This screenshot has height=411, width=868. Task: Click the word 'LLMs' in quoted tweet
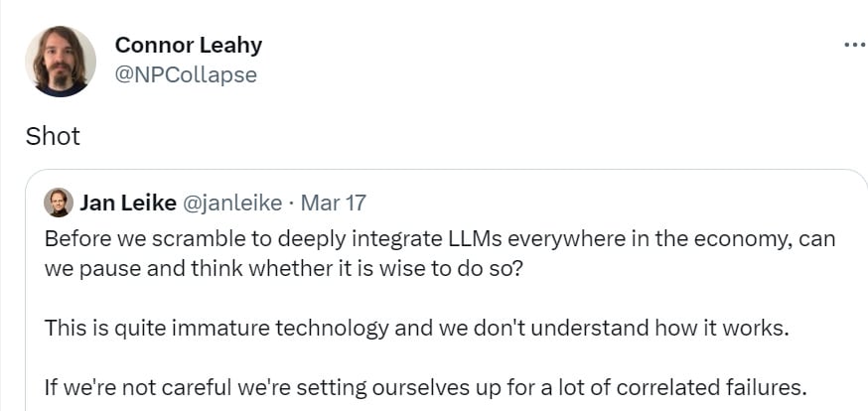(474, 239)
